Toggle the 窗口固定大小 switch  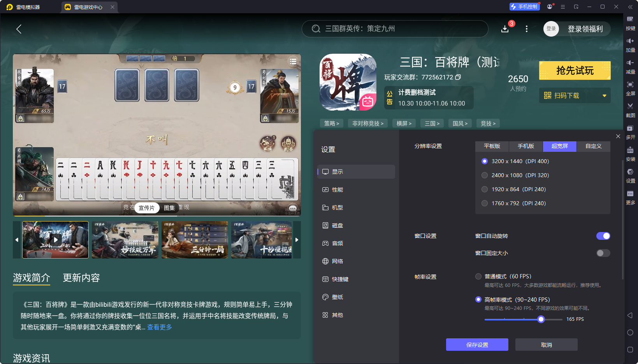(x=603, y=253)
